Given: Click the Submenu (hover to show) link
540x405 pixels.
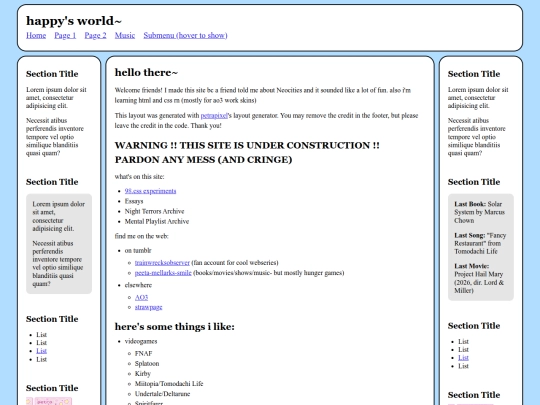Looking at the screenshot, I should [185, 35].
